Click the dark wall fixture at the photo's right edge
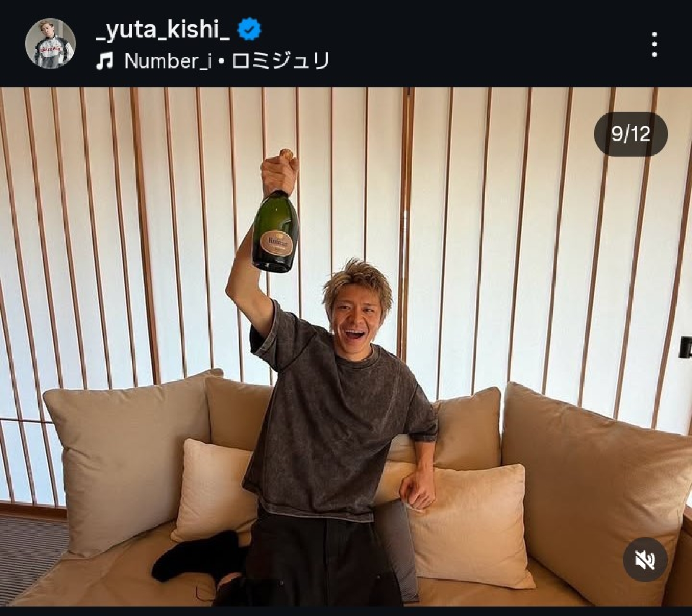692x616 pixels. [x=685, y=347]
